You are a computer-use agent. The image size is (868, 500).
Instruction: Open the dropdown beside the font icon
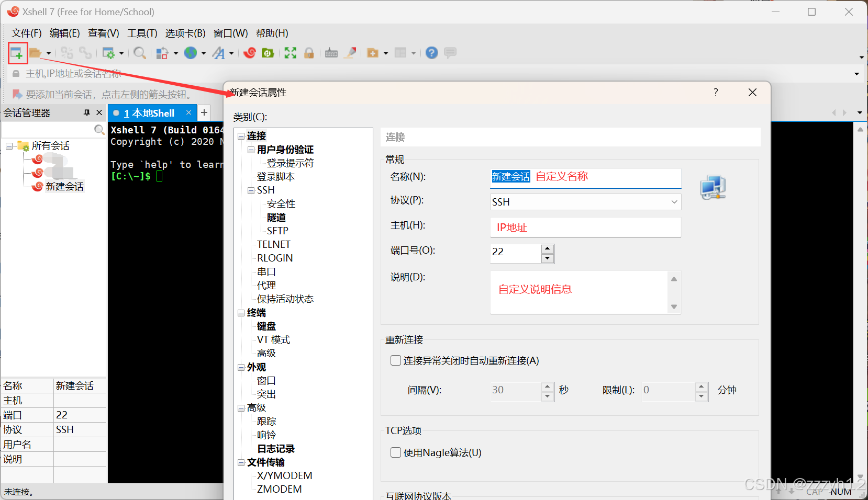(x=231, y=53)
